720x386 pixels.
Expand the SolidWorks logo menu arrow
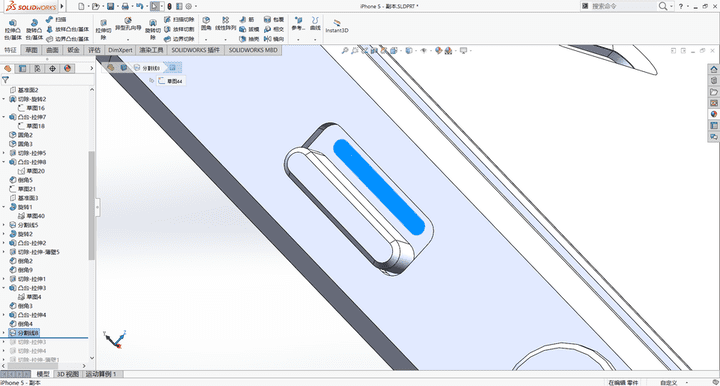[x=62, y=6]
